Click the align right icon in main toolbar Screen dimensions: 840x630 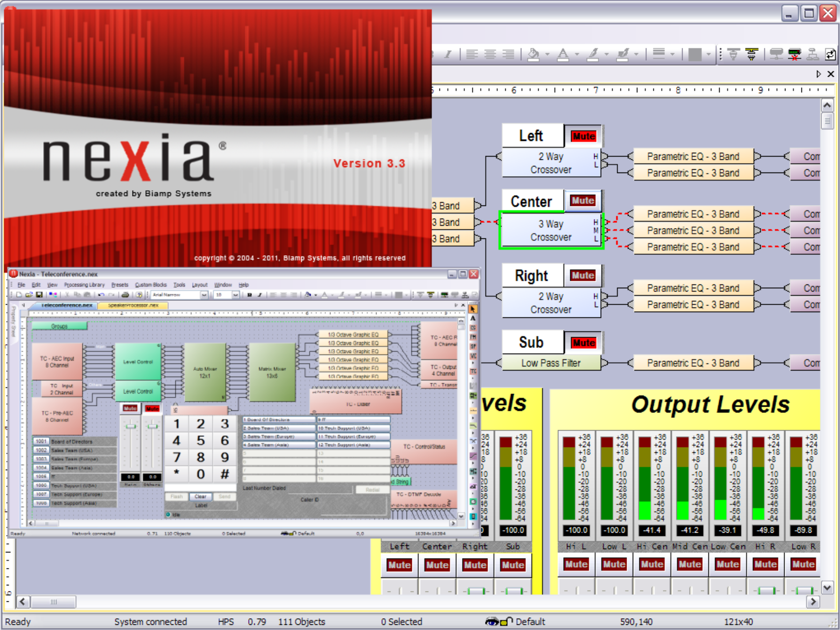508,55
